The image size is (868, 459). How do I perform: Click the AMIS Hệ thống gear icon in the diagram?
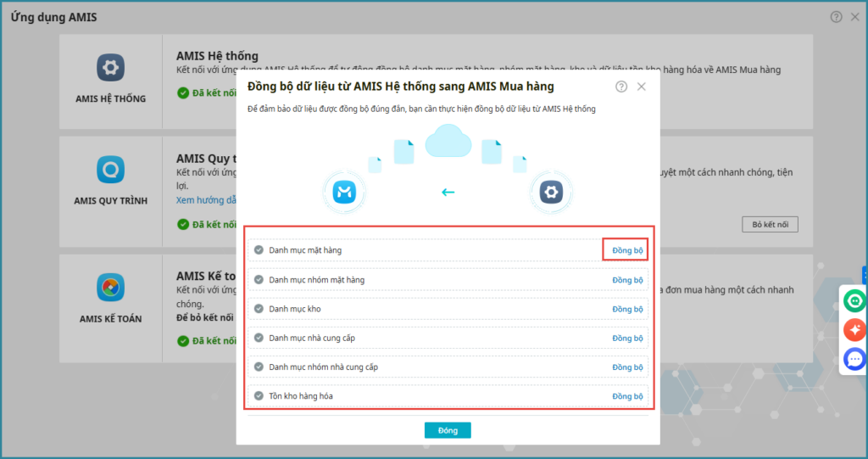click(551, 193)
